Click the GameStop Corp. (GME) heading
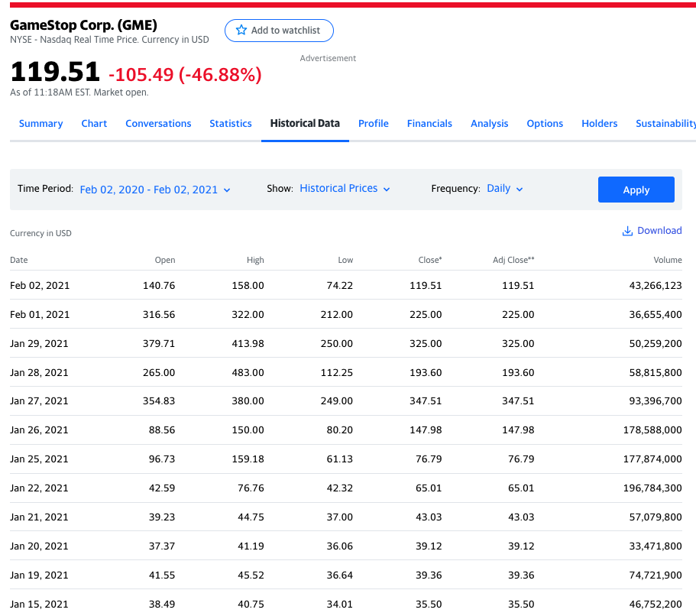The height and width of the screenshot is (616, 696). click(x=83, y=25)
